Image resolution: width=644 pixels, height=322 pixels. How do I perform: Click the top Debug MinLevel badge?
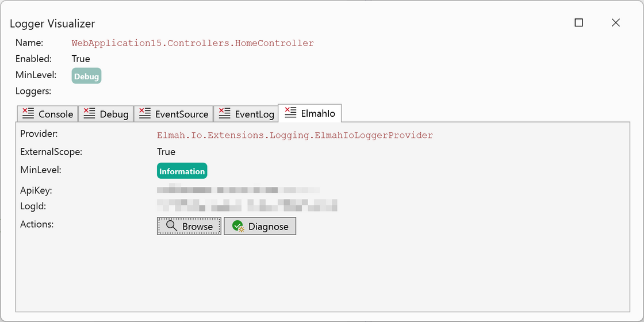click(x=86, y=76)
